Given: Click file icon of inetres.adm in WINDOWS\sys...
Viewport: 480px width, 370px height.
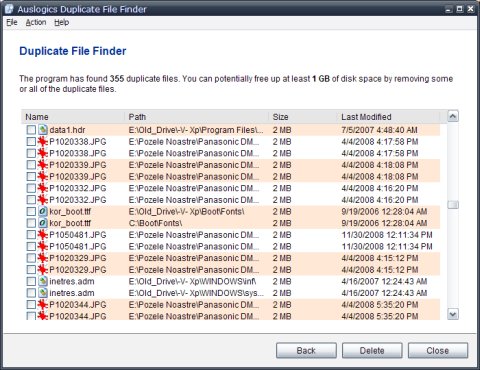Looking at the screenshot, I should tap(43, 293).
